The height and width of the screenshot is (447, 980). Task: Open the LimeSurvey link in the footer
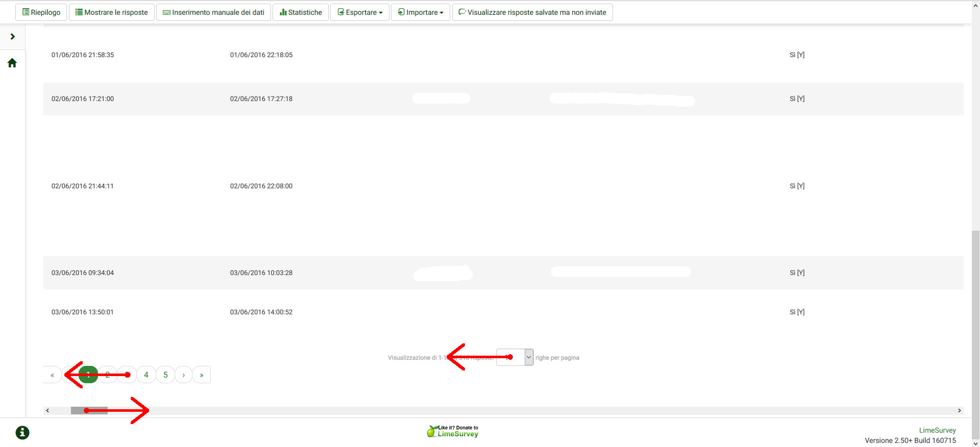(x=937, y=430)
